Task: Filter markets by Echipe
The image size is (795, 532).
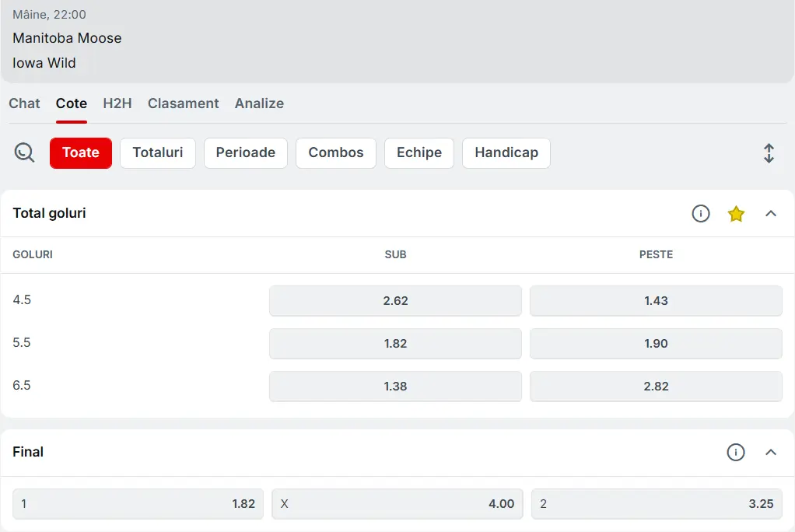Action: click(419, 153)
